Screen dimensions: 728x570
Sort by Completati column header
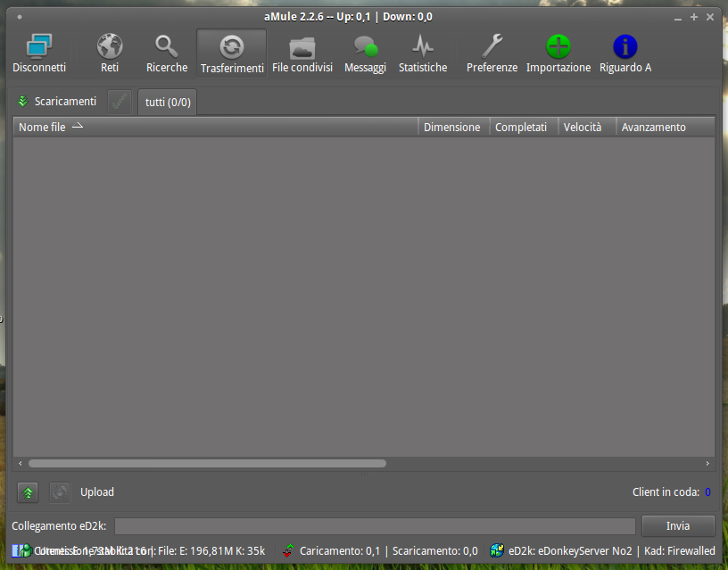coord(524,128)
